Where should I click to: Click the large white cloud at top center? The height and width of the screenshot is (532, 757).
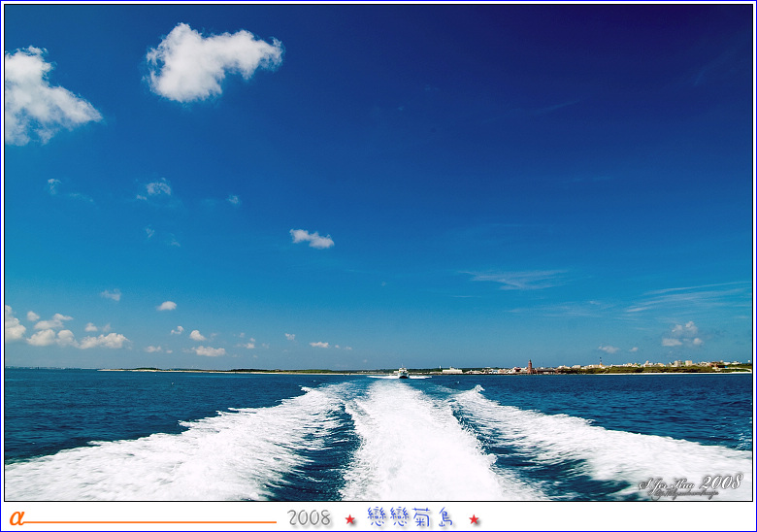tap(212, 61)
